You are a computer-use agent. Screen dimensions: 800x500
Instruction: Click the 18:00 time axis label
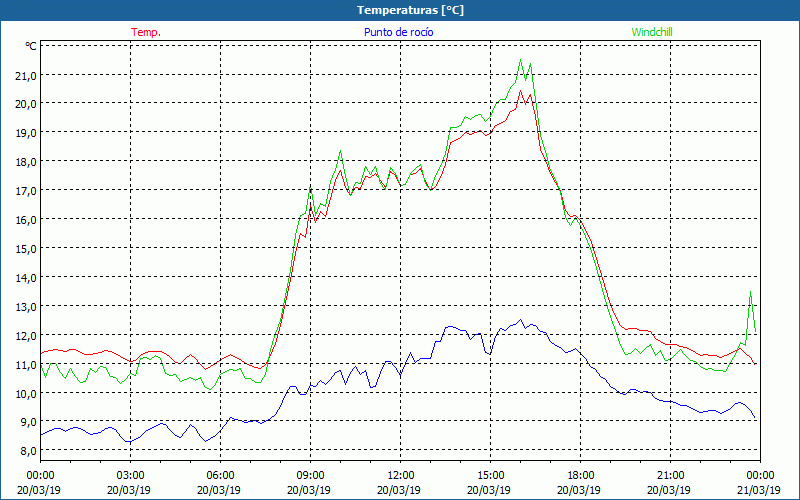pyautogui.click(x=581, y=475)
